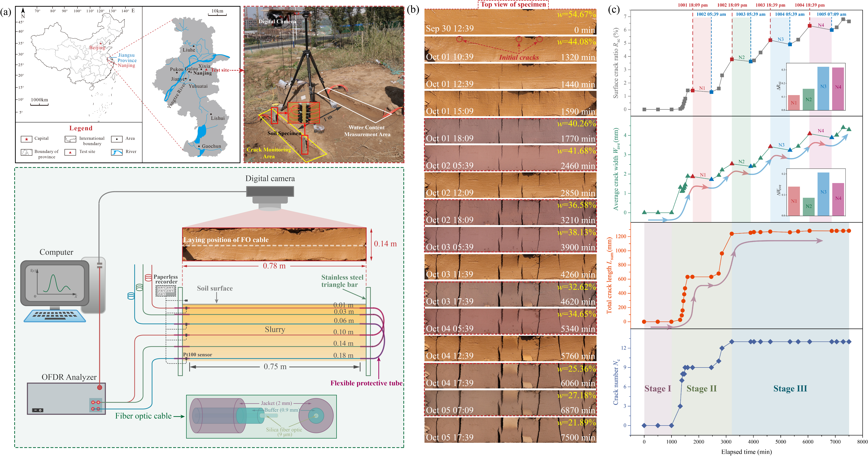Click the Fiber optic cable label
Screen dimensions: 868x456
[143, 416]
